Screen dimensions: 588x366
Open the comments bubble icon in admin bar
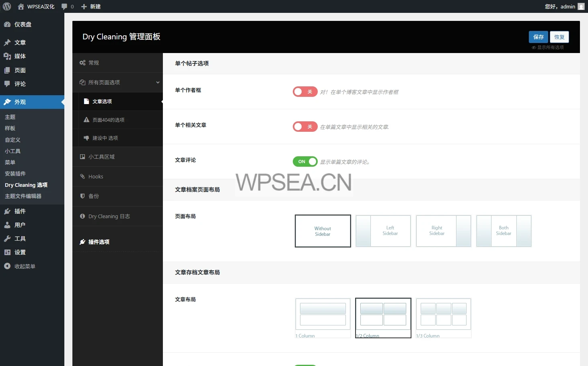coord(64,6)
